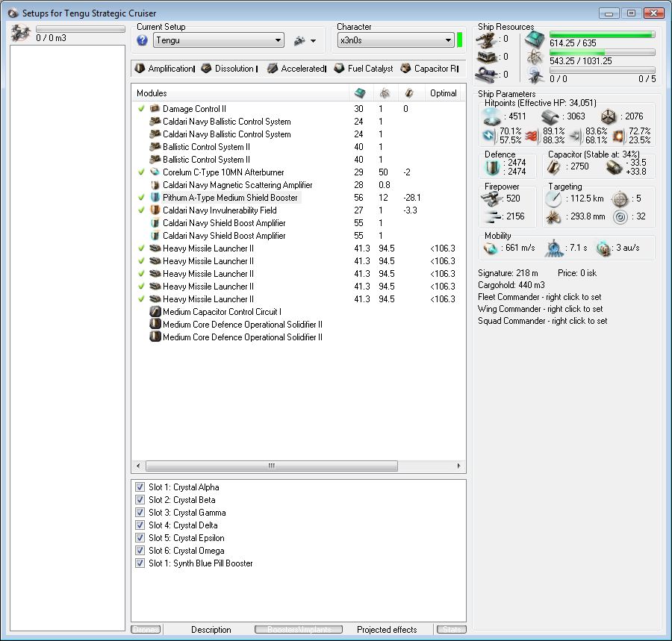Click the turret firepower DPS icon

point(491,198)
